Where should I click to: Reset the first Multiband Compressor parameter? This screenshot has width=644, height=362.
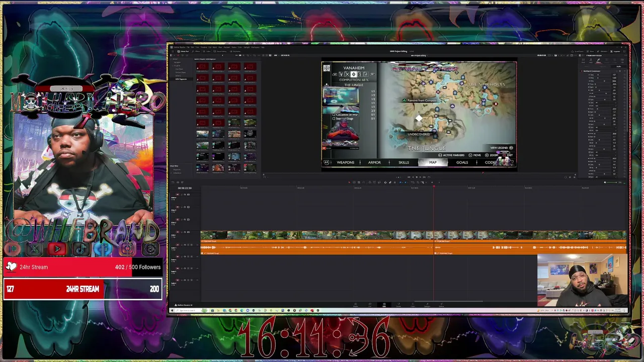pos(624,75)
